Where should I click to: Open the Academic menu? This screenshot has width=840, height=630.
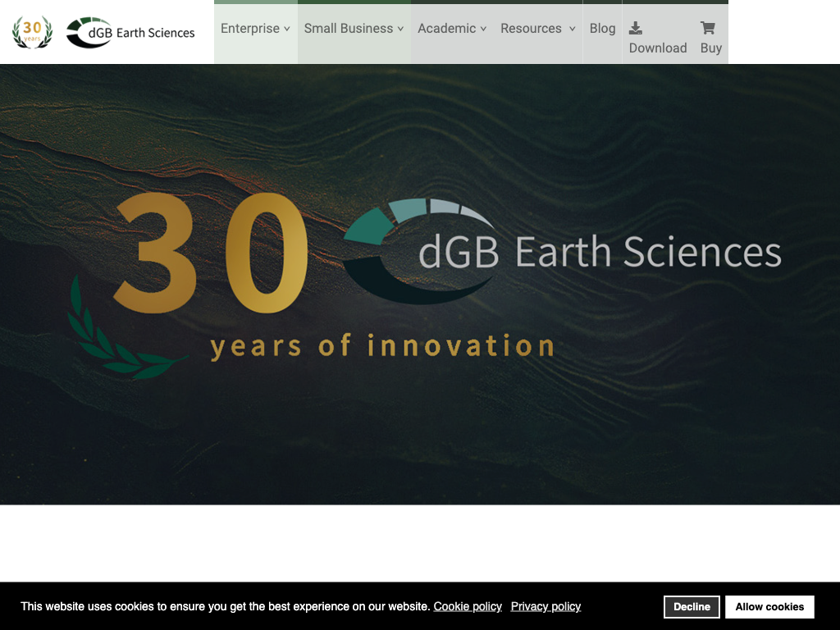click(x=446, y=29)
